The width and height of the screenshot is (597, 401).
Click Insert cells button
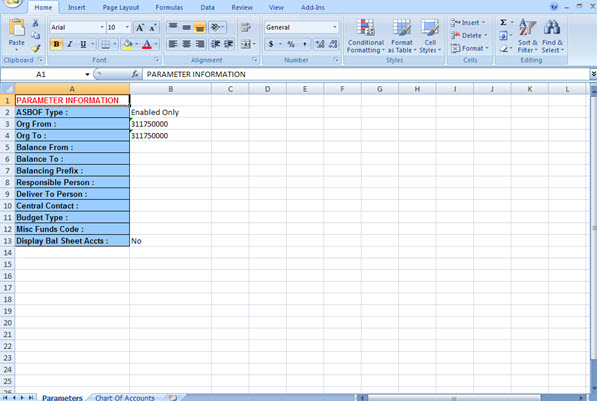(x=468, y=23)
